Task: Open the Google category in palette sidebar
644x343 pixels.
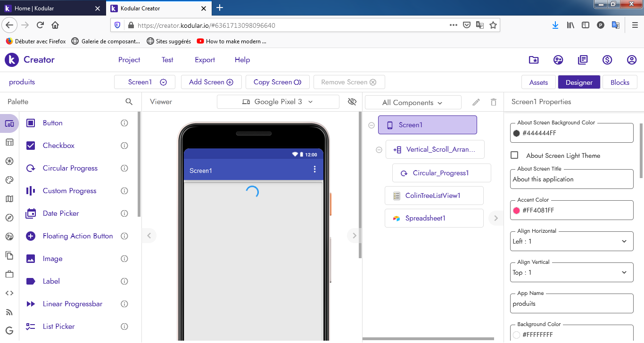Action: pos(9,330)
